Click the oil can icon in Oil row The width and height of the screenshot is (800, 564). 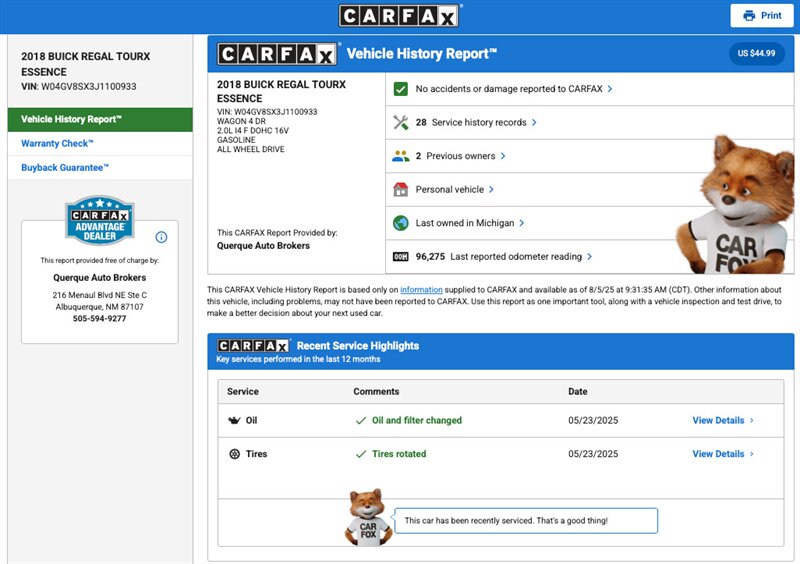coord(234,421)
